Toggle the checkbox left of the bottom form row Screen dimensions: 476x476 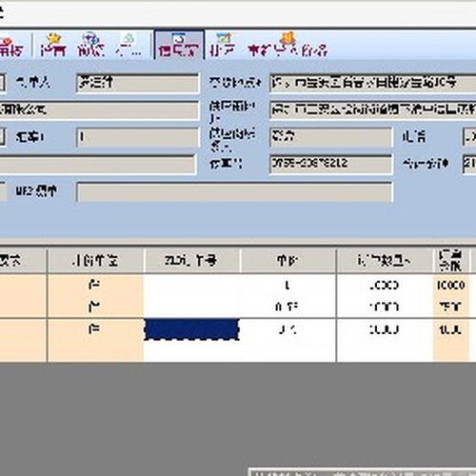2,191
